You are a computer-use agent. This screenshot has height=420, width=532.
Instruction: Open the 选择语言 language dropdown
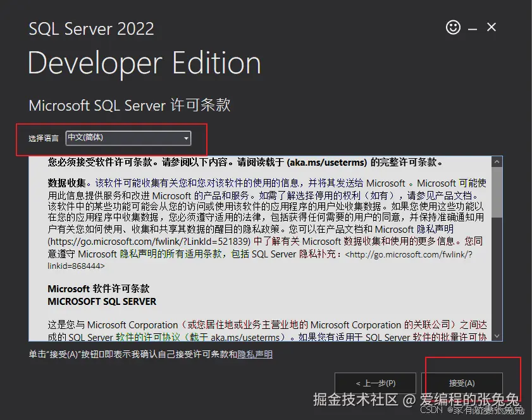[128, 138]
